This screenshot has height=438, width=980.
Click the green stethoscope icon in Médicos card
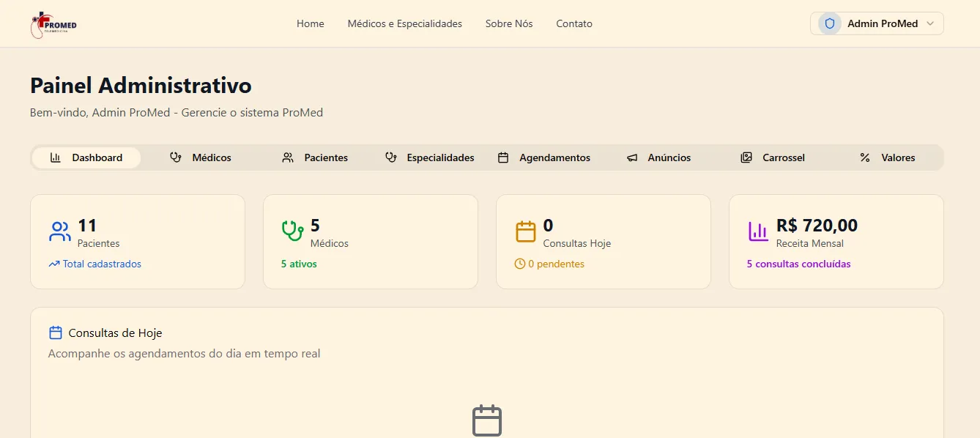(x=293, y=231)
